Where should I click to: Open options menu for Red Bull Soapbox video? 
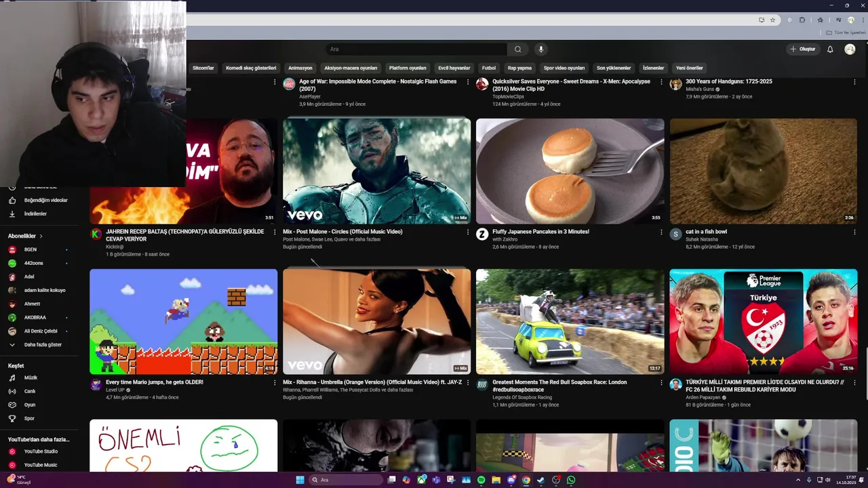pyautogui.click(x=661, y=382)
